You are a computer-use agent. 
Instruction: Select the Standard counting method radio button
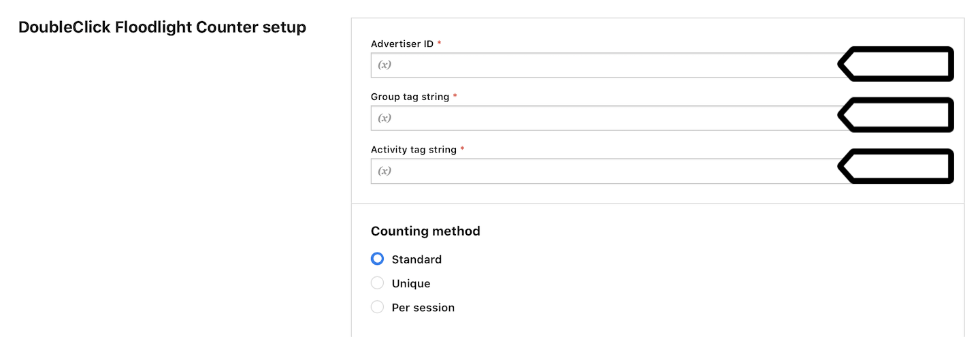[377, 259]
